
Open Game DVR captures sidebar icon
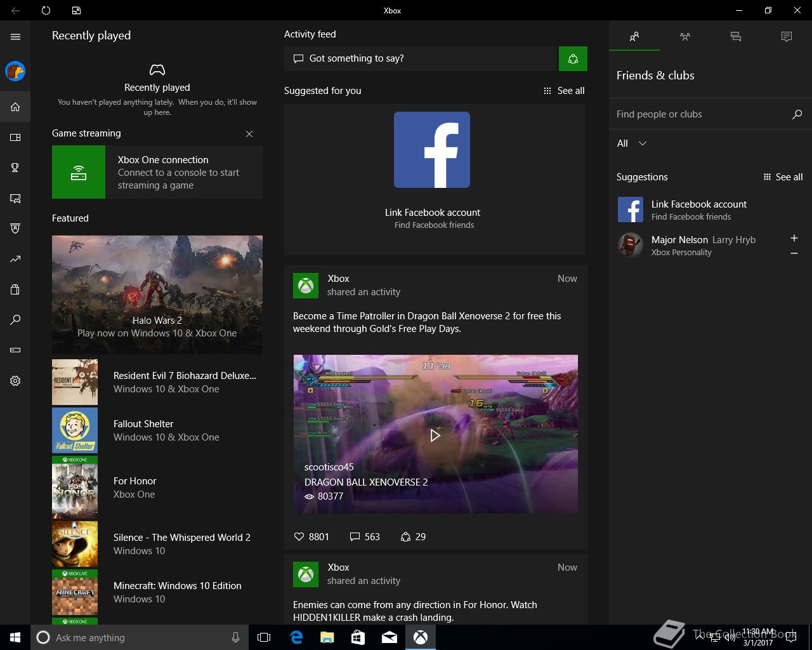tap(15, 198)
